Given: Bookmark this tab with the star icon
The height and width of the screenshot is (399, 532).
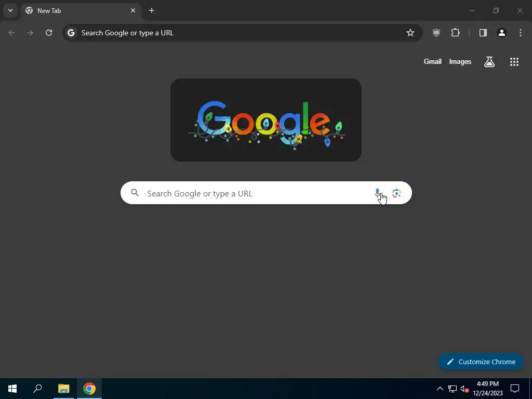Looking at the screenshot, I should (410, 33).
